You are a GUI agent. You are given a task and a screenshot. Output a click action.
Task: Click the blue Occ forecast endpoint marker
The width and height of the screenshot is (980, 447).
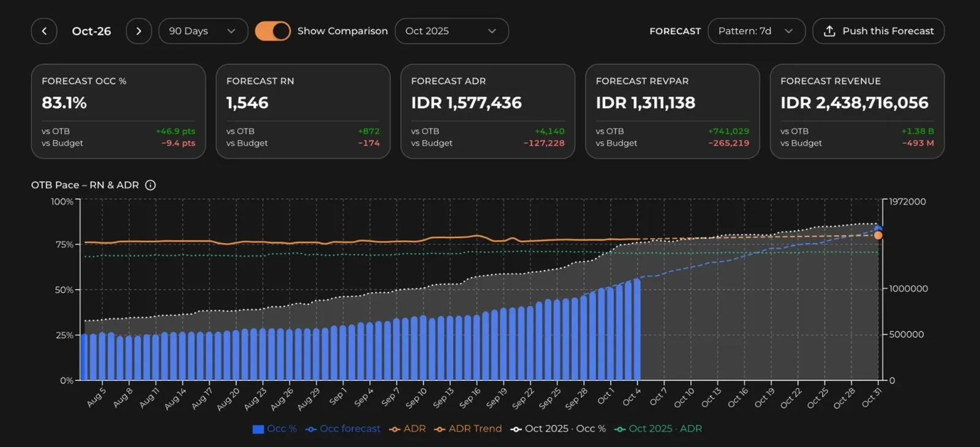[878, 229]
